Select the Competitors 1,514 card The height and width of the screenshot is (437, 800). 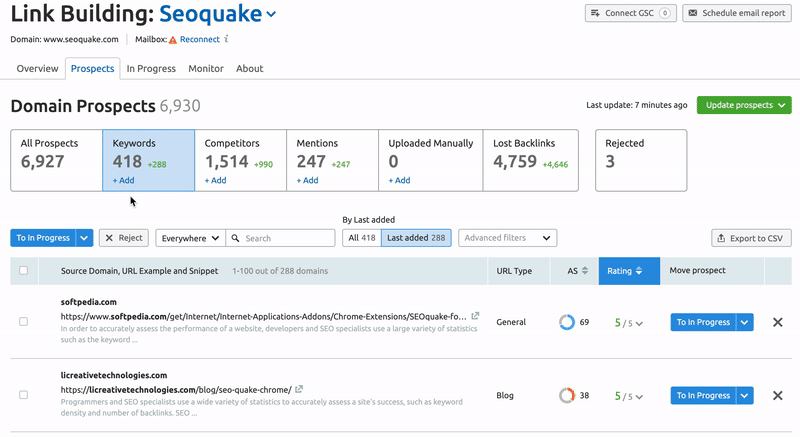[240, 160]
